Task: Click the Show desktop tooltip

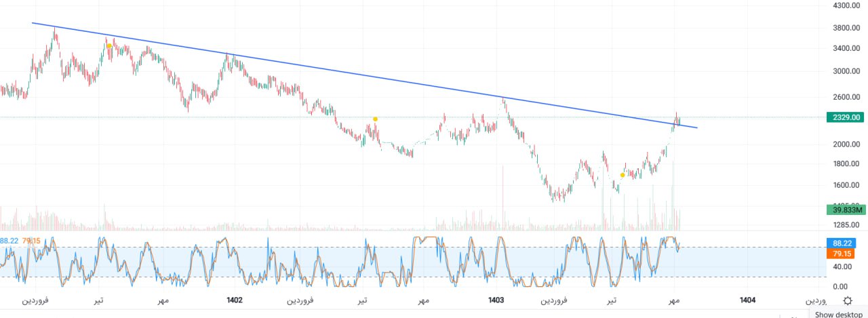Action: click(838, 315)
